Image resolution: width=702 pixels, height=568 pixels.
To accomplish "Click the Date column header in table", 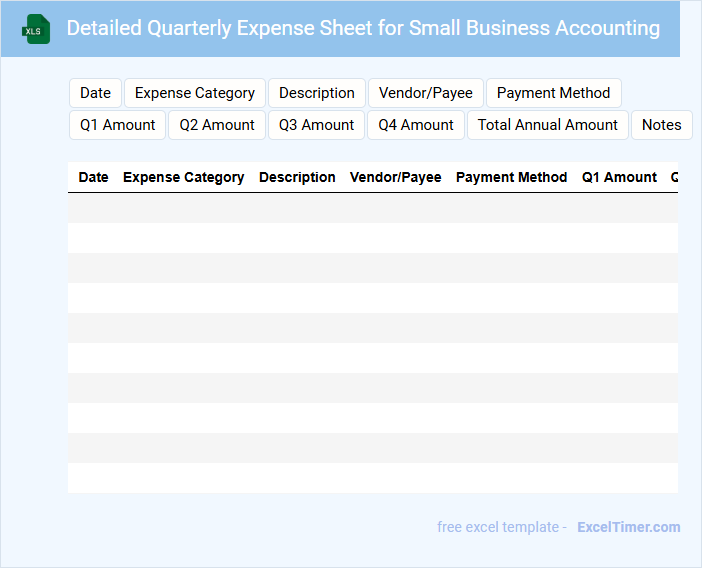I will tap(93, 177).
